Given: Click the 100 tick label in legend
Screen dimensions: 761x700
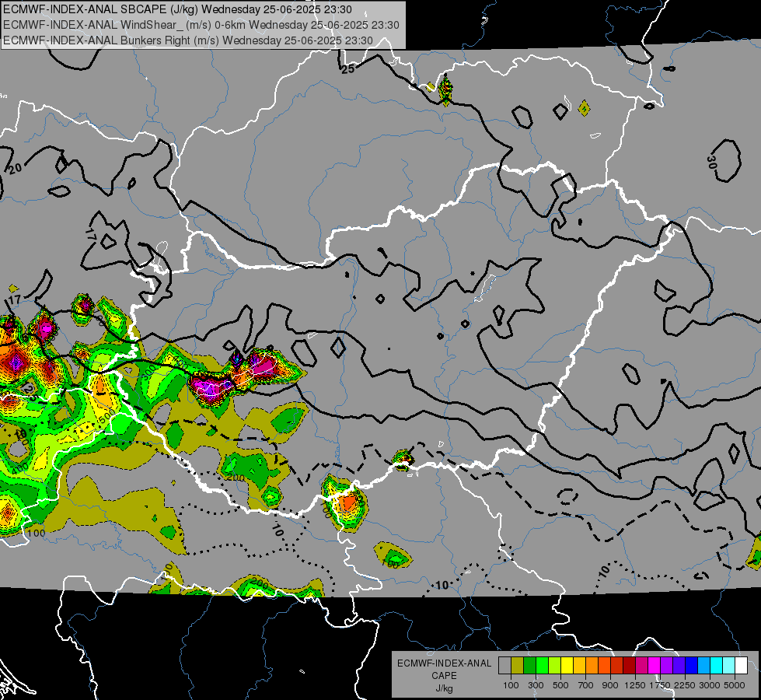Looking at the screenshot, I should [511, 685].
